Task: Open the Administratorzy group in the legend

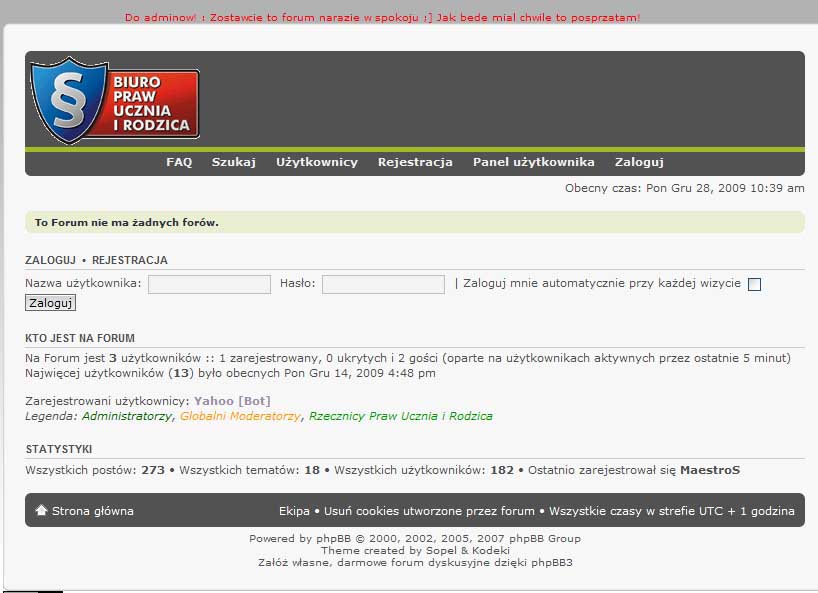Action: point(127,416)
